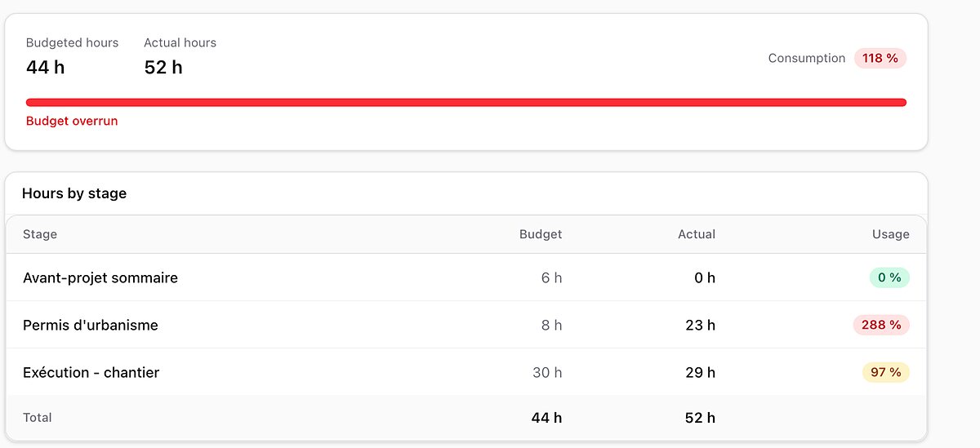Click the 'Stage' column header
Image resolution: width=980 pixels, height=448 pixels.
pos(40,234)
